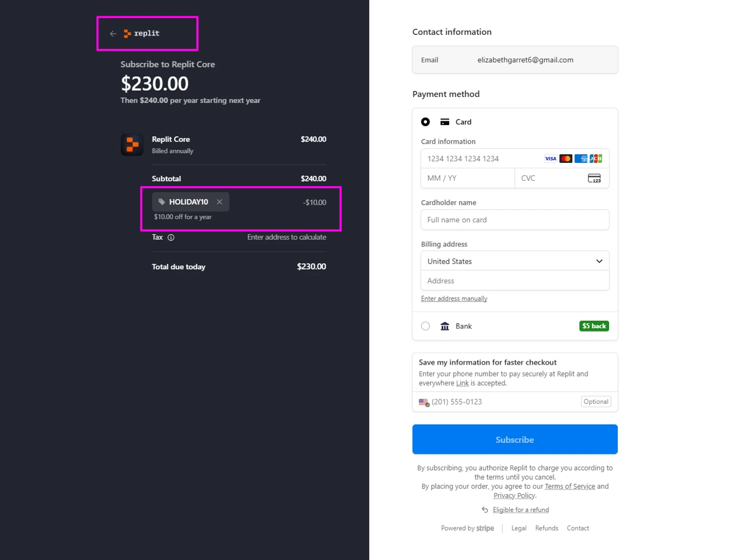Open the Tax info tooltip icon
This screenshot has height=560, width=738.
(x=171, y=237)
